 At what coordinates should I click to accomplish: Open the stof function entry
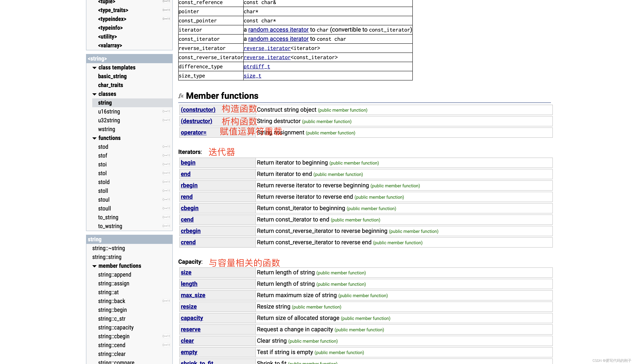click(x=103, y=156)
